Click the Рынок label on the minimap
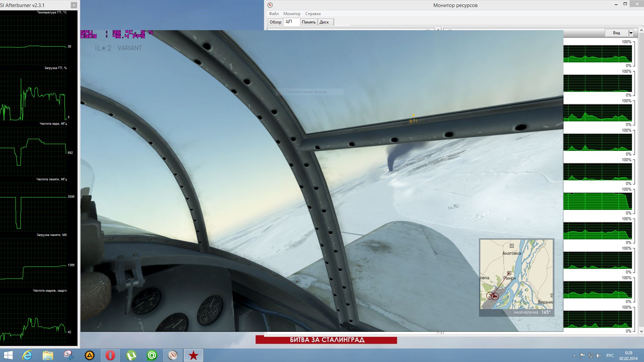 coord(509,278)
